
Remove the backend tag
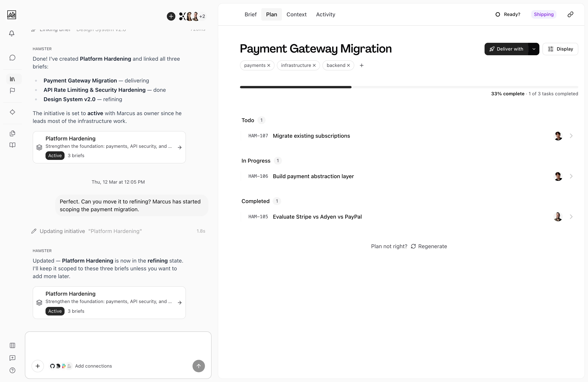[x=348, y=65]
